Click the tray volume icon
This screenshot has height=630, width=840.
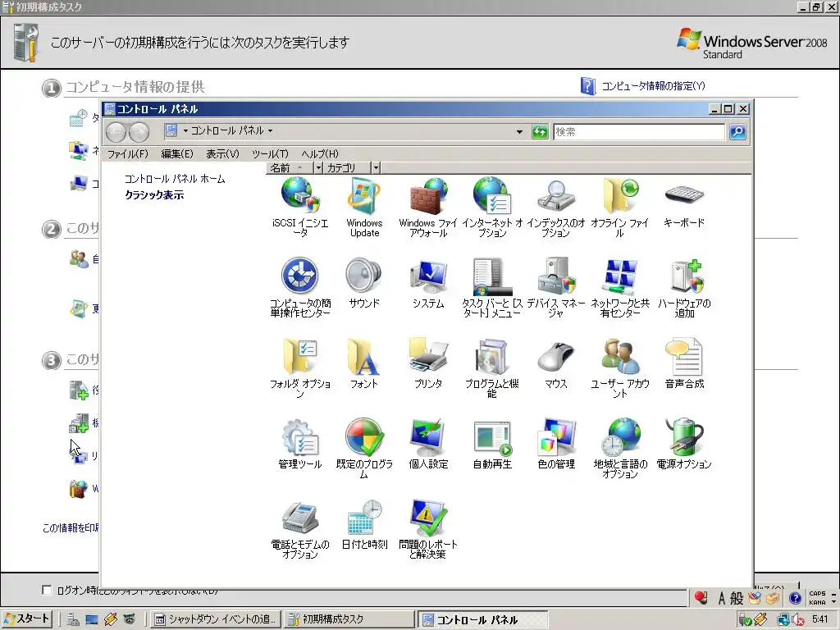coord(798,620)
